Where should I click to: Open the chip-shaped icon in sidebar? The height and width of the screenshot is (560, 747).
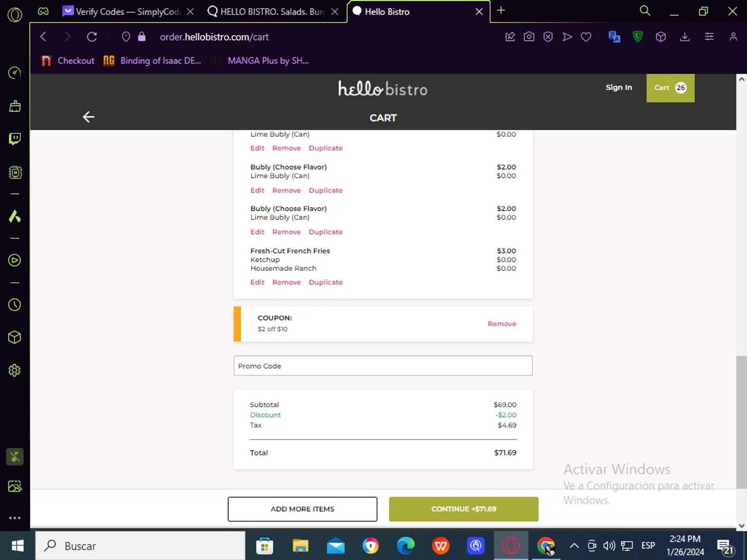pyautogui.click(x=15, y=172)
